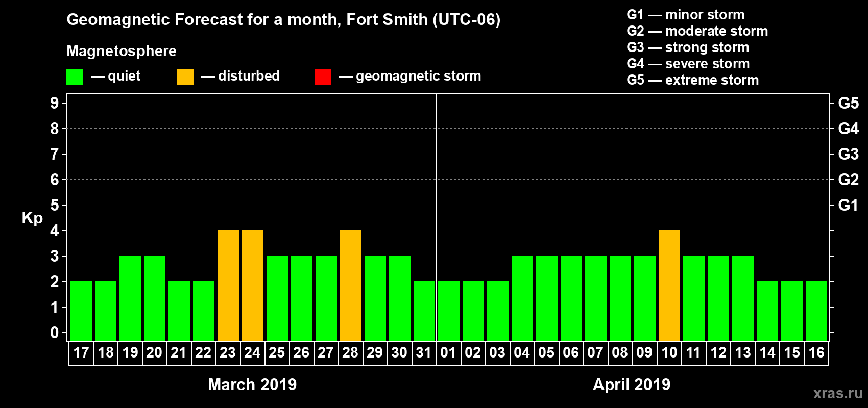Click the date label 30 on the axis
This screenshot has height=408, width=868.
click(x=399, y=352)
